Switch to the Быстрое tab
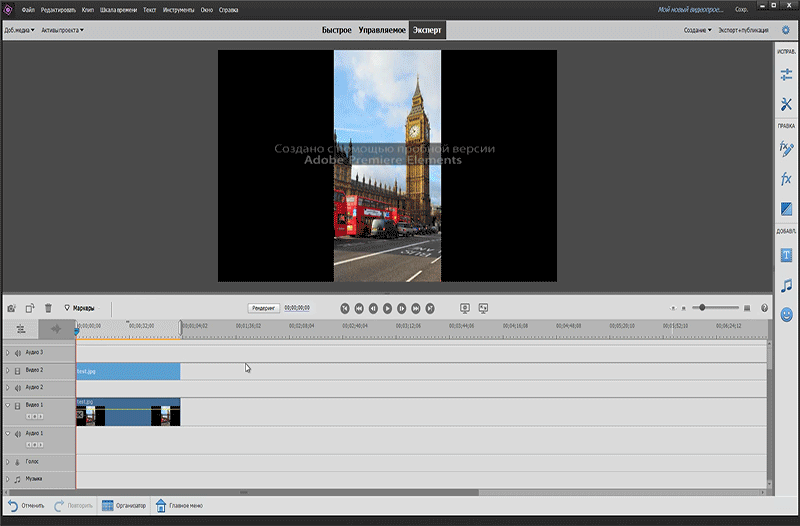Viewport: 800px width, 526px height. click(x=336, y=30)
